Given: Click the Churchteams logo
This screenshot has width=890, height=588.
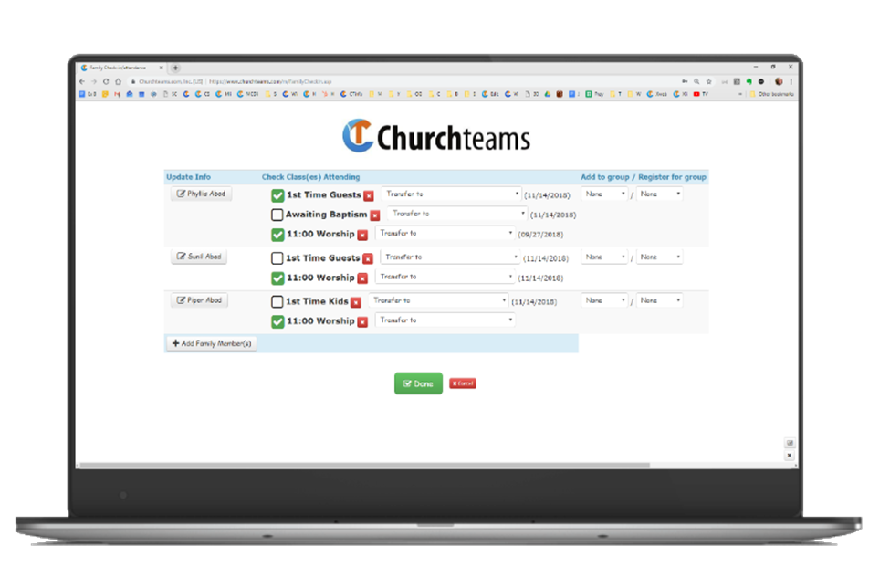Looking at the screenshot, I should [436, 136].
